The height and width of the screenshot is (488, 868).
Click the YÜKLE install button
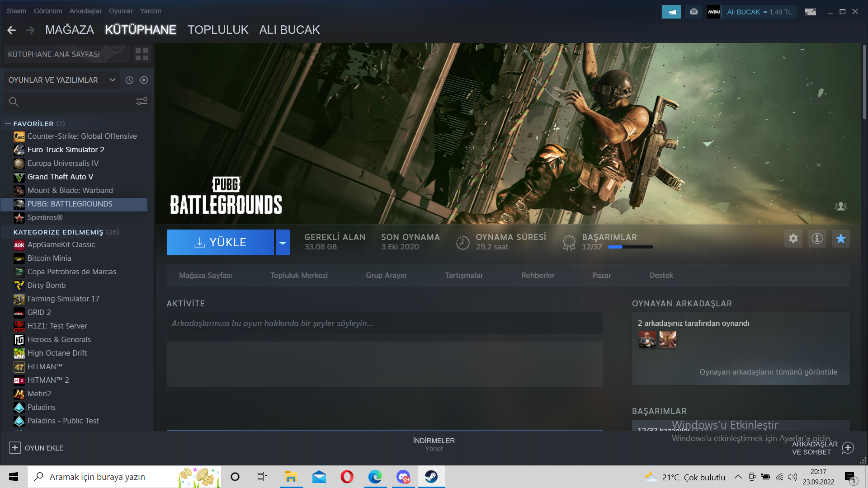(220, 243)
